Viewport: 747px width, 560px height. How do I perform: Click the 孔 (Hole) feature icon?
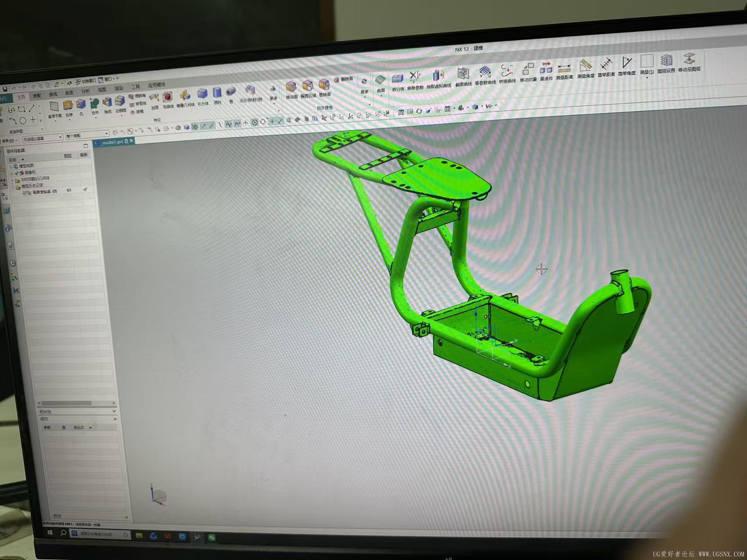point(81,107)
